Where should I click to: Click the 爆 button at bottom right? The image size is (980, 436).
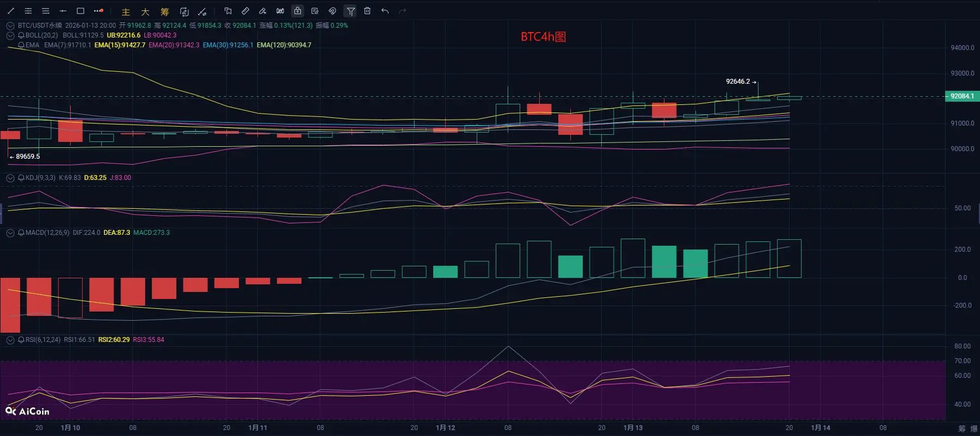[973, 429]
